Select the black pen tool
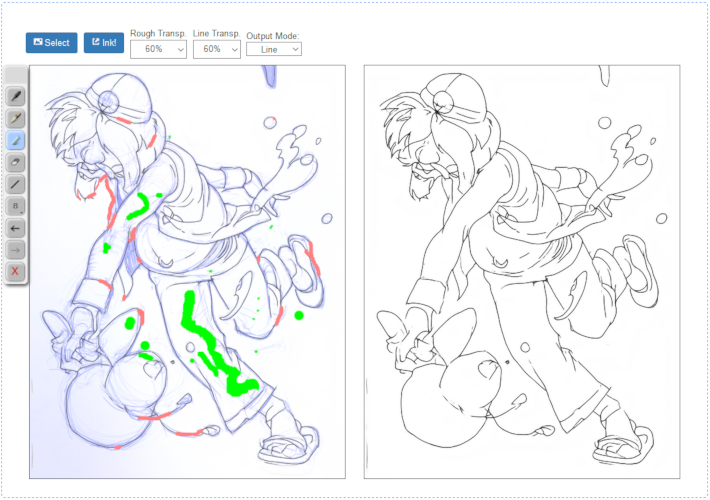Viewport: 710px width, 500px height. pos(15,96)
